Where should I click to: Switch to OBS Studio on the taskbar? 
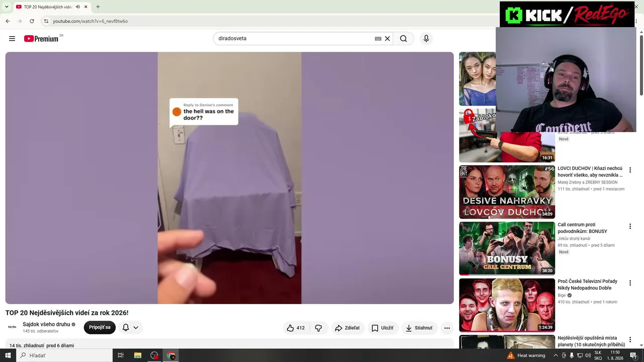pyautogui.click(x=154, y=355)
